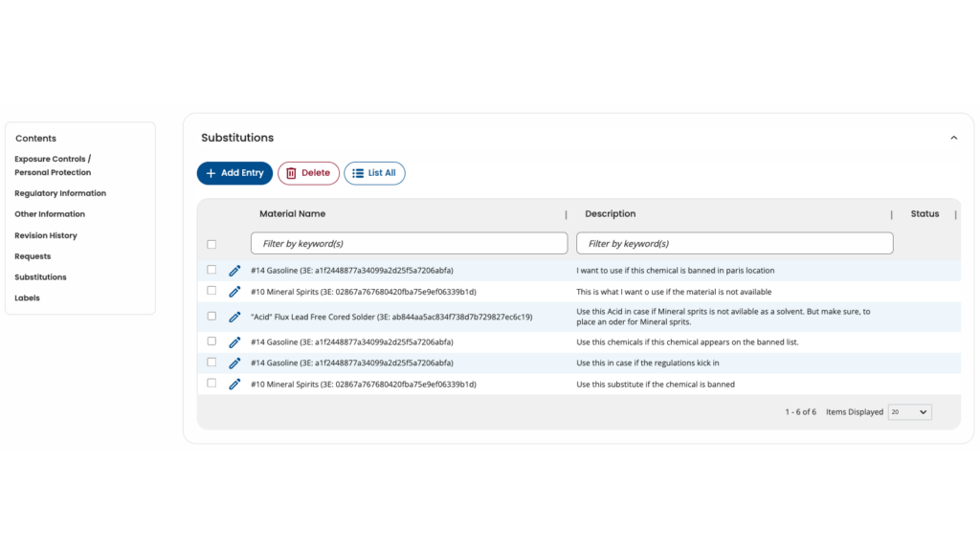Image resolution: width=980 pixels, height=550 pixels.
Task: Edit row 'Use this substitute if the chemical is banned'
Action: 234,385
